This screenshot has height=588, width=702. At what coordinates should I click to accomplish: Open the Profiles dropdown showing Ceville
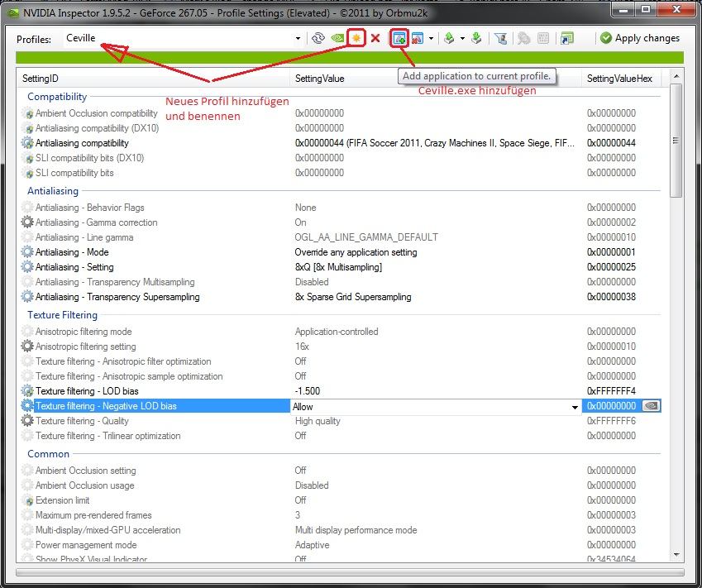(298, 39)
